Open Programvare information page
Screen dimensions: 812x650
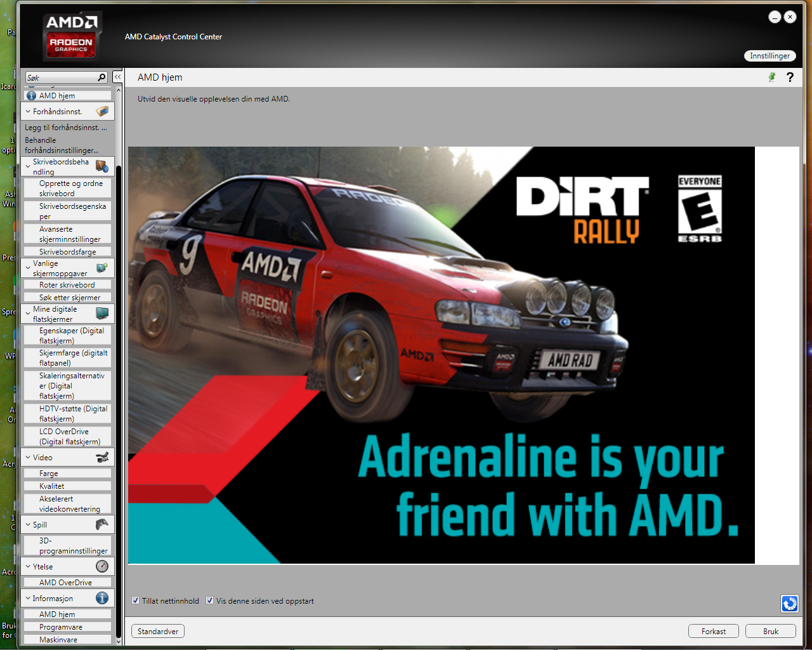tap(67, 627)
